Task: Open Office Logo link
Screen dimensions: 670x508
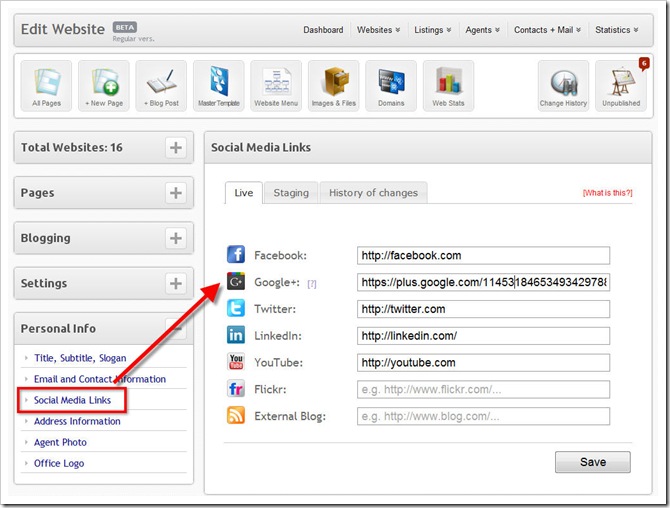Action: tap(59, 463)
